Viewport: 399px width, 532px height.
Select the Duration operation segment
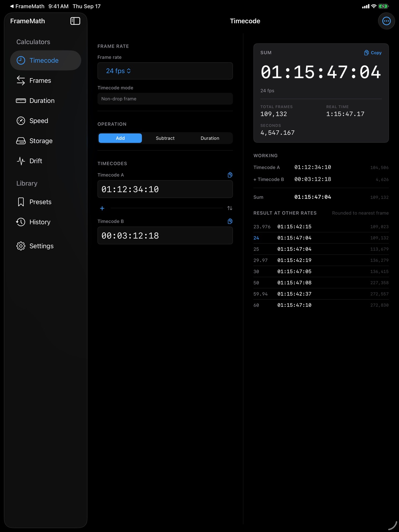(210, 138)
